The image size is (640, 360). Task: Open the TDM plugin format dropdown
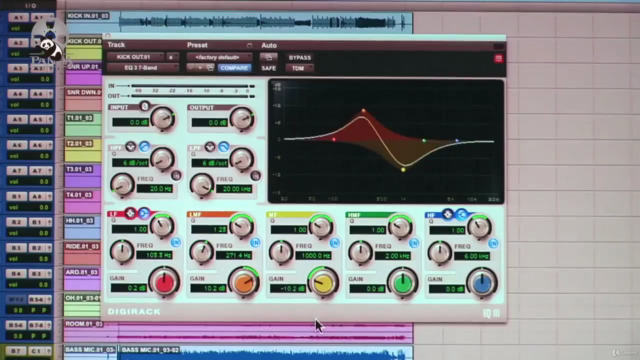click(x=300, y=69)
